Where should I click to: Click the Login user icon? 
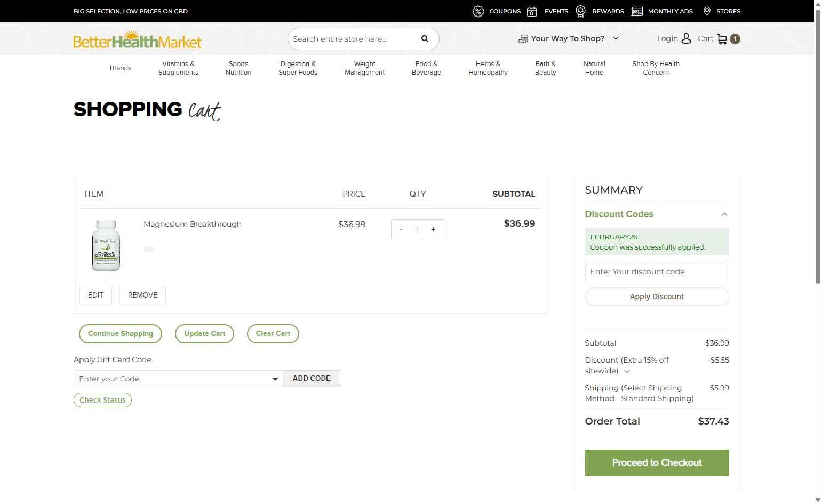(687, 38)
